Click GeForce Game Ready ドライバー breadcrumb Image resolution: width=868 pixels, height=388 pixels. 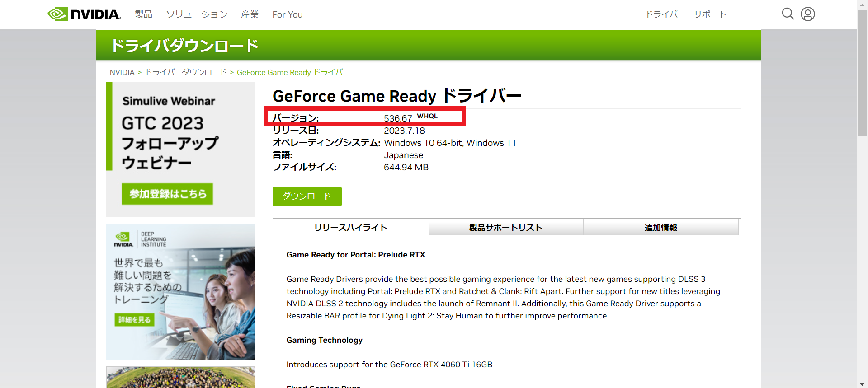pyautogui.click(x=293, y=72)
